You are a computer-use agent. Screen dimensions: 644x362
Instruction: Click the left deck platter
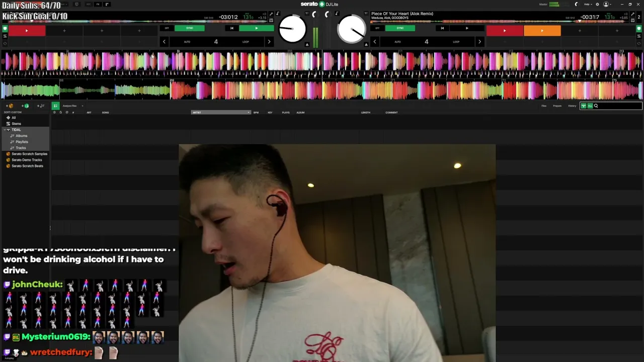292,29
